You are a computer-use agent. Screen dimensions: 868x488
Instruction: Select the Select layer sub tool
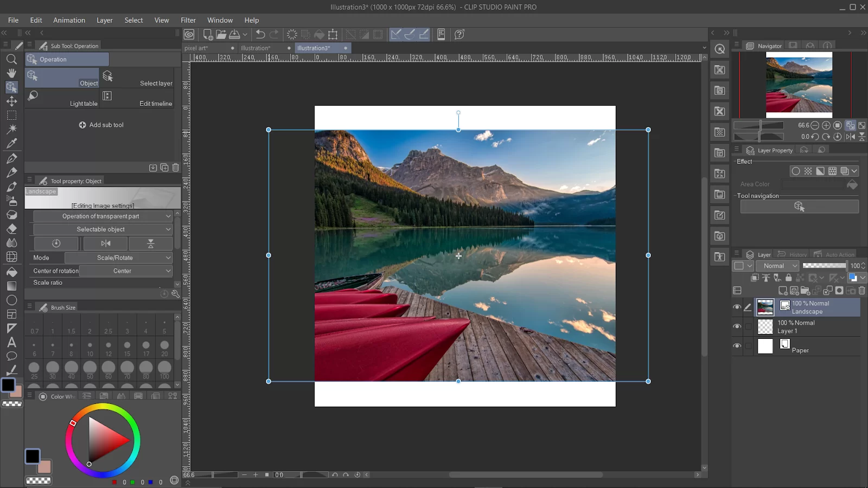(x=137, y=78)
